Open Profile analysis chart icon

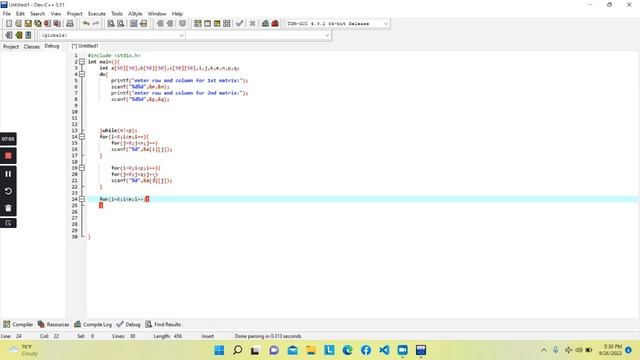pos(265,24)
